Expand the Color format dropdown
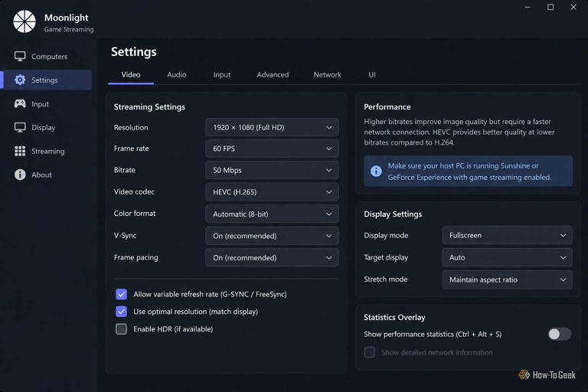588x392 pixels. [x=272, y=214]
